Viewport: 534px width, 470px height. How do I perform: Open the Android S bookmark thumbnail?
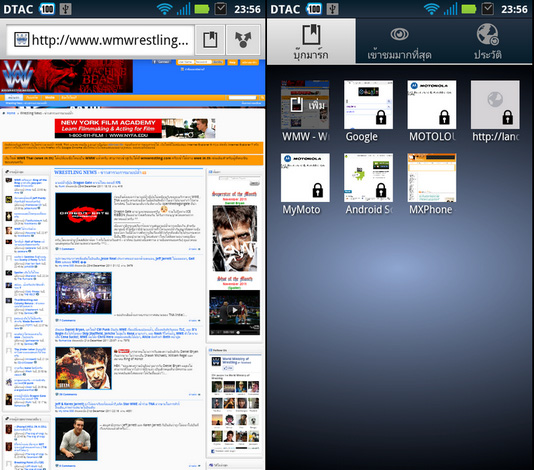click(368, 177)
